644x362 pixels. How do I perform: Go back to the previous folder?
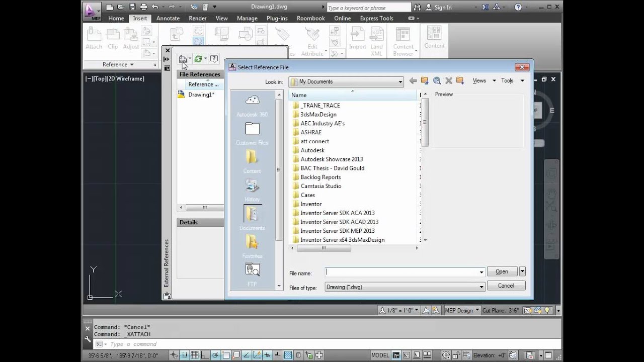(413, 80)
